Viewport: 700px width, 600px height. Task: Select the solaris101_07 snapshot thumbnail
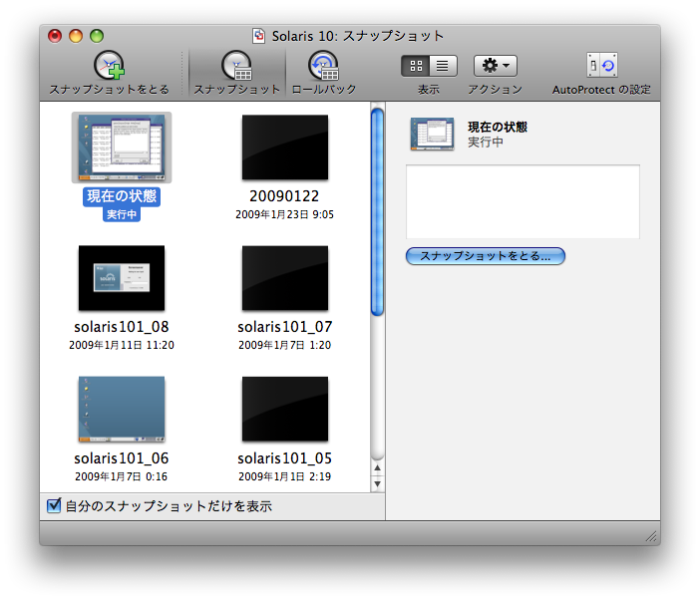[285, 278]
